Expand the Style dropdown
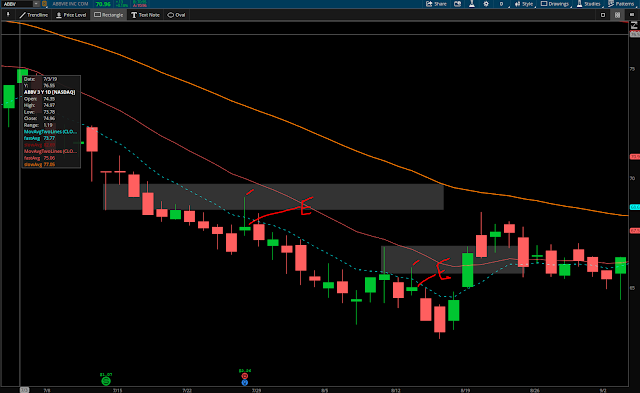Image resolution: width=640 pixels, height=393 pixels. 524,4
